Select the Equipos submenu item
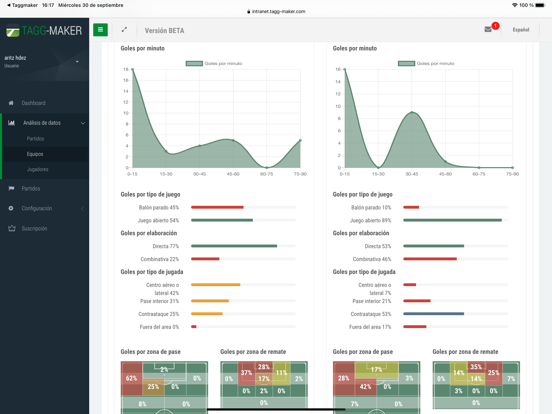The width and height of the screenshot is (552, 414). coord(35,154)
